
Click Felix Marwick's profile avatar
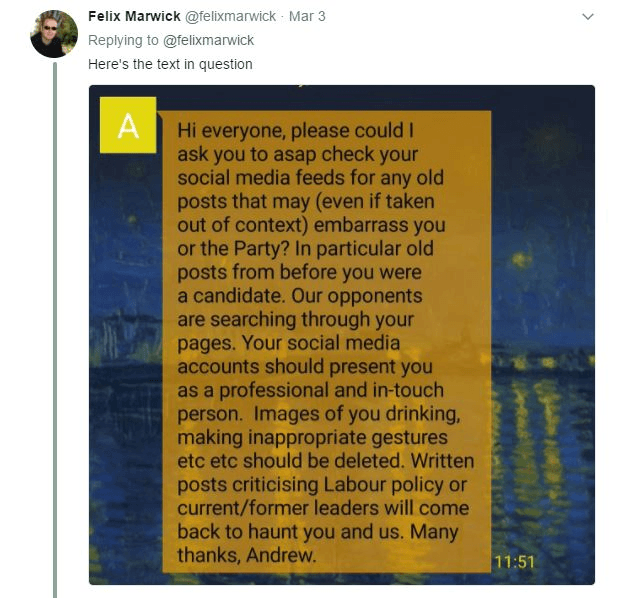click(x=53, y=34)
